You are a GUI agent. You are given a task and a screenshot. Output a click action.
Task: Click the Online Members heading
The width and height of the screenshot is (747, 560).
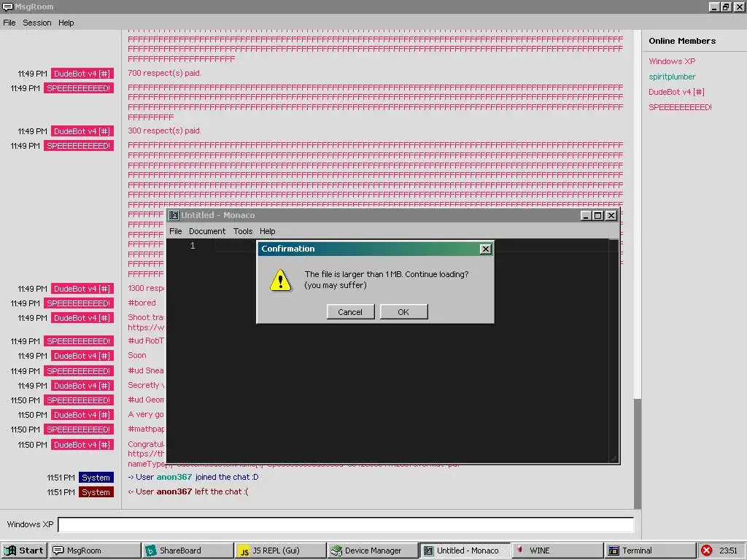(x=682, y=41)
